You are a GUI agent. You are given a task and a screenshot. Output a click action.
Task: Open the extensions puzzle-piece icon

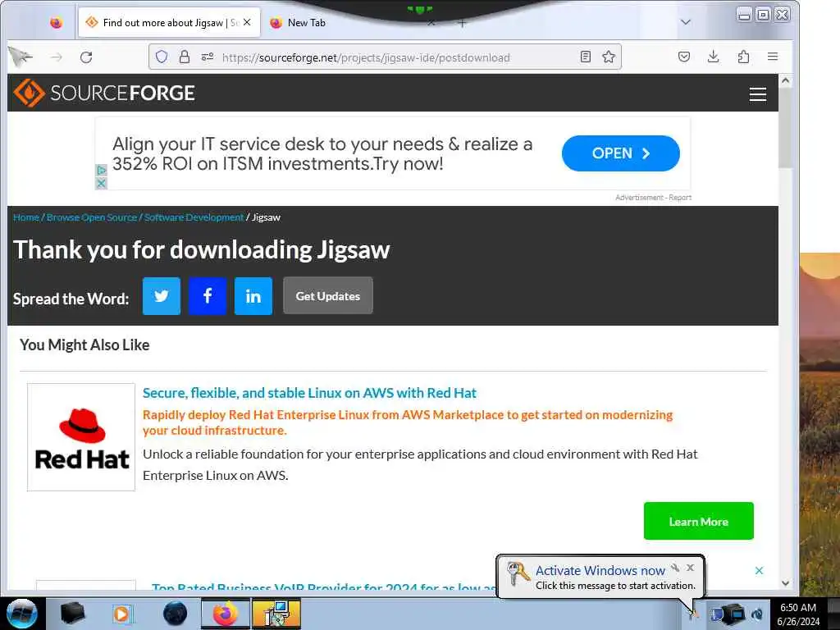(x=743, y=57)
